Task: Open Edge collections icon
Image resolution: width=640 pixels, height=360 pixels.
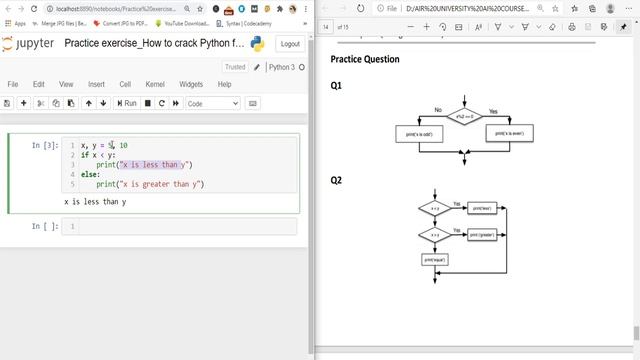Action: 592,9
